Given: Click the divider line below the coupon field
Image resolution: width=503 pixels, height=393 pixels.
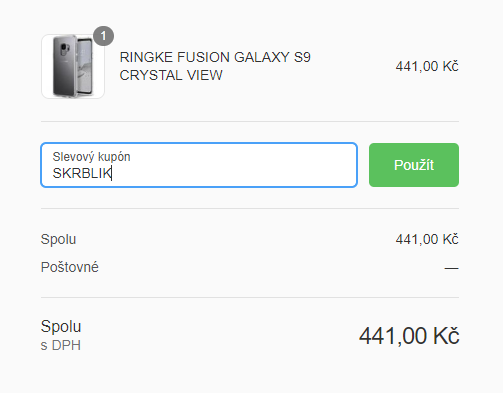Looking at the screenshot, I should tap(250, 209).
